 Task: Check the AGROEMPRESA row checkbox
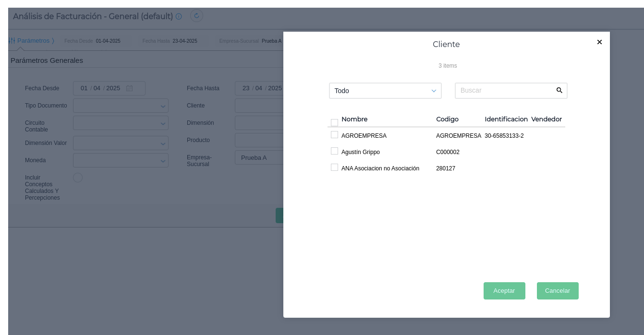tap(334, 135)
